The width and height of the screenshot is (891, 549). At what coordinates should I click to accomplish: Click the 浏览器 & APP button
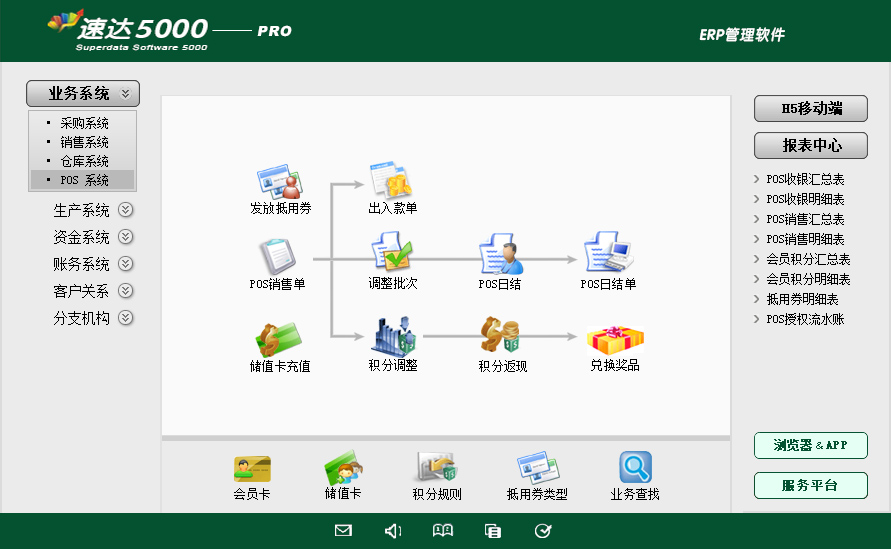[811, 446]
